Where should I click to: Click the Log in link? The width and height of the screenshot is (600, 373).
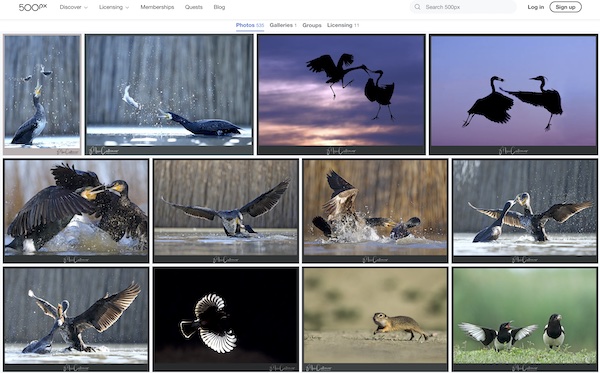tap(535, 7)
